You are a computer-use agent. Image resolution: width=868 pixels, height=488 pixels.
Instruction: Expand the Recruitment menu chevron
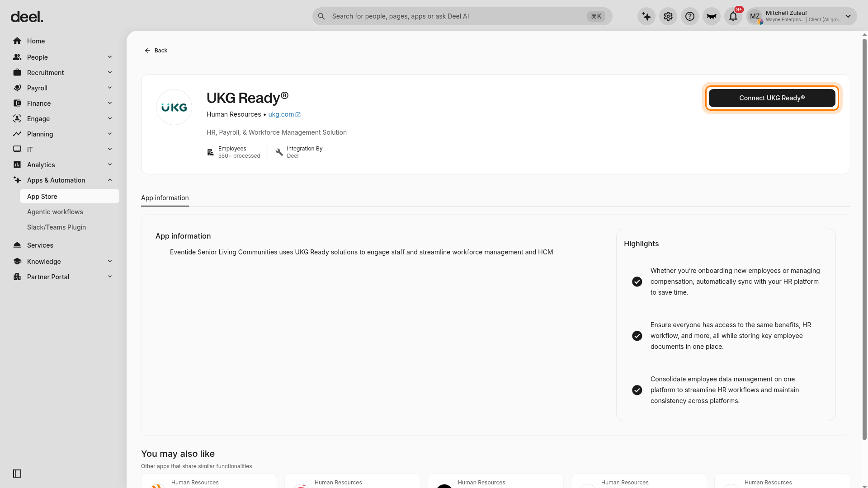[110, 72]
